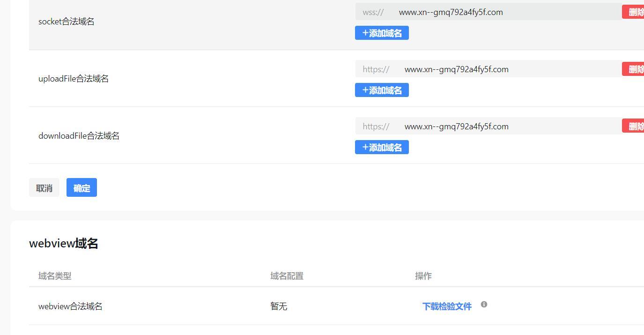
Task: Click the info icon beside 下载检验文件
Action: (x=484, y=305)
